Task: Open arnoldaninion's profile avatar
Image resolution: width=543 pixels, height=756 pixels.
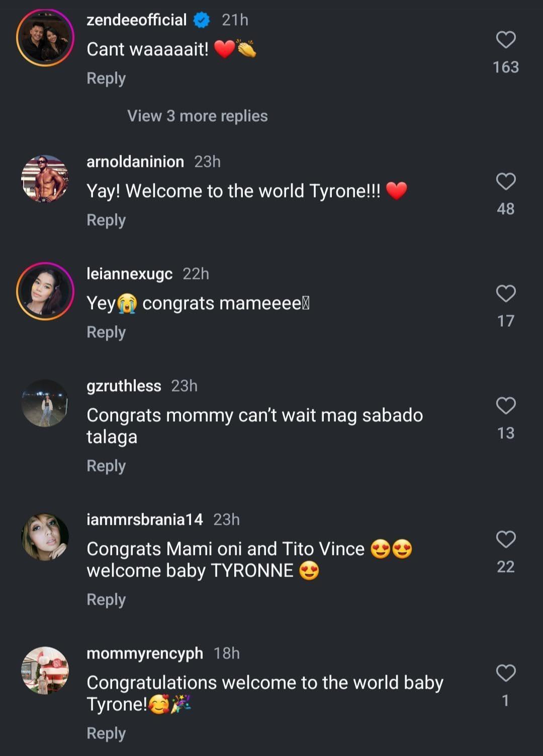Action: pyautogui.click(x=45, y=179)
